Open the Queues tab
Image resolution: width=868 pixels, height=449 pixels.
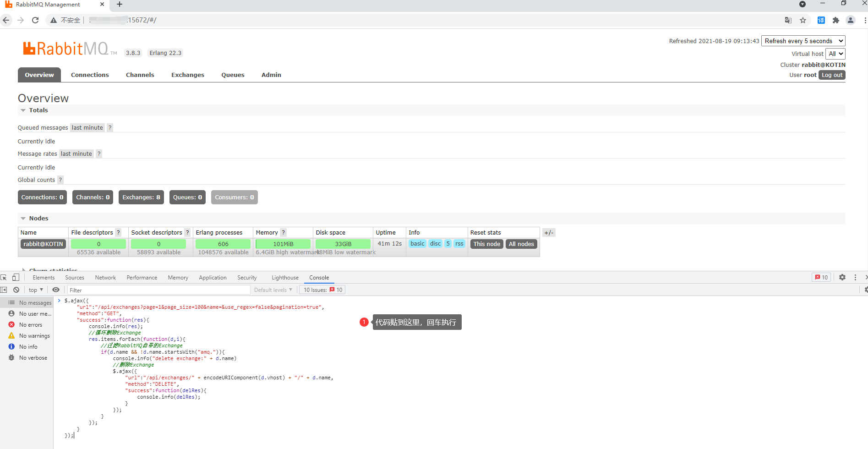point(233,75)
